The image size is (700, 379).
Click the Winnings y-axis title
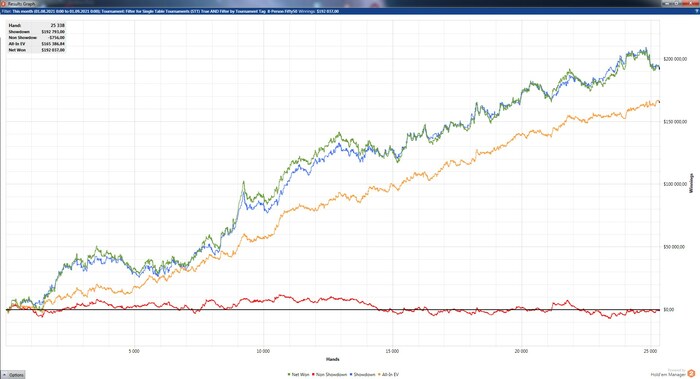click(692, 183)
